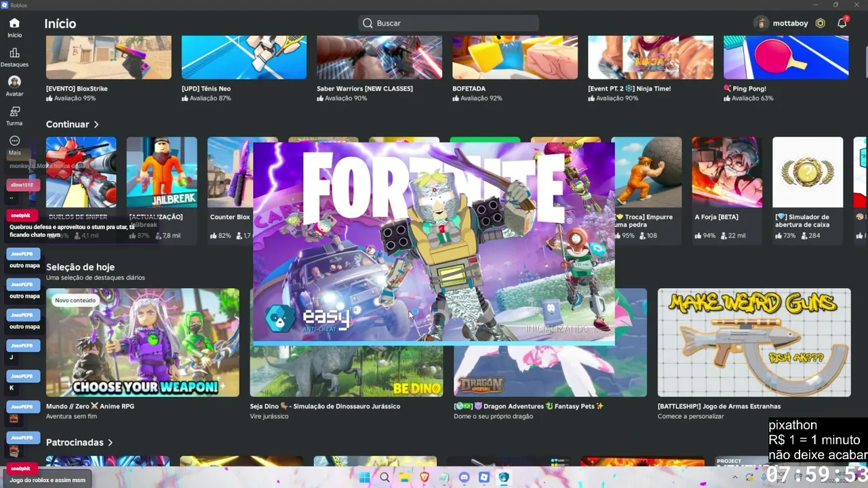Screen dimensions: 868x488
Task: Open Simulador de abertura de caixa thumbnail
Action: pos(808,172)
